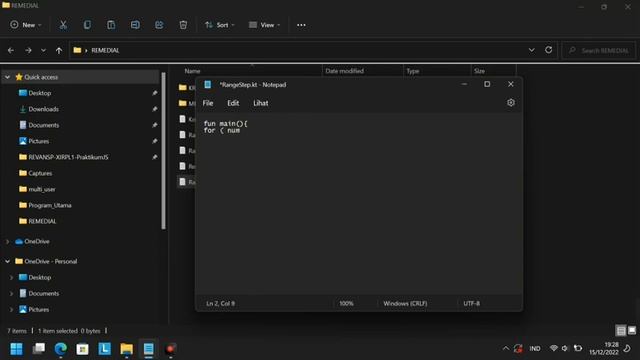This screenshot has height=360, width=640.
Task: Open the New dropdown button
Action: [x=26, y=25]
